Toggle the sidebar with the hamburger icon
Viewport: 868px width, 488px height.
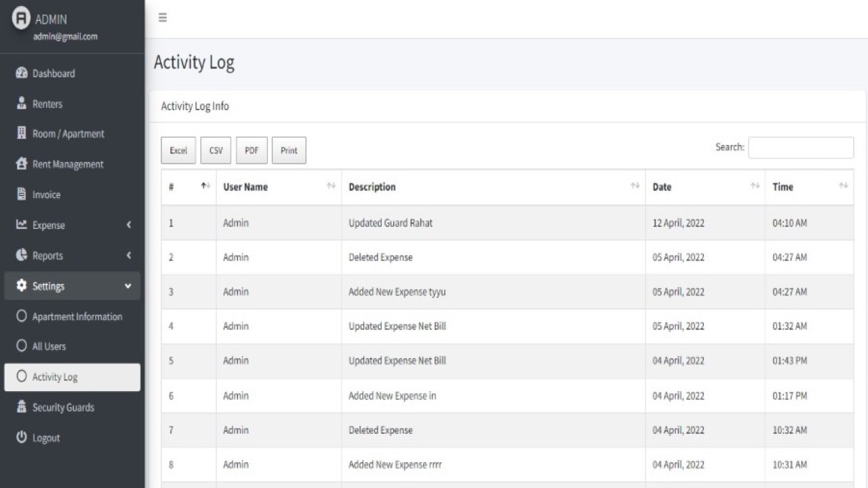[x=162, y=18]
